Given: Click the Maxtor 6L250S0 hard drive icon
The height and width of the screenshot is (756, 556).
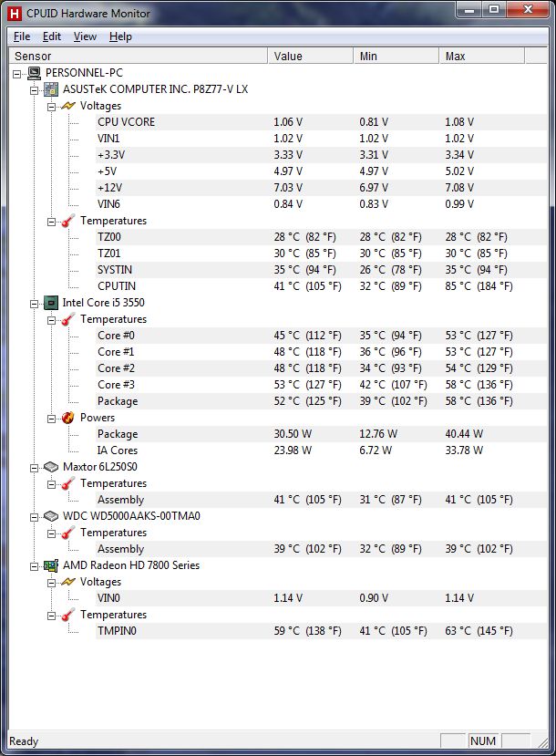Looking at the screenshot, I should 52,467.
